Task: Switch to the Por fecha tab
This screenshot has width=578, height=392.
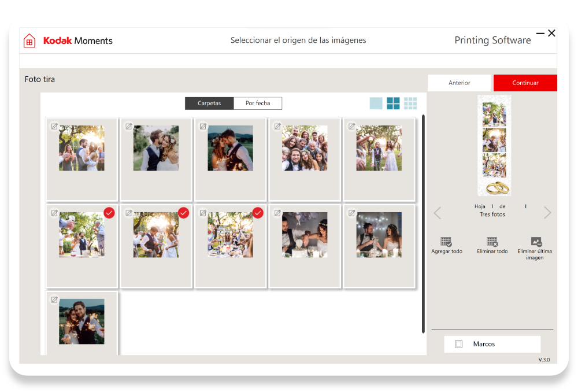Action: [258, 103]
